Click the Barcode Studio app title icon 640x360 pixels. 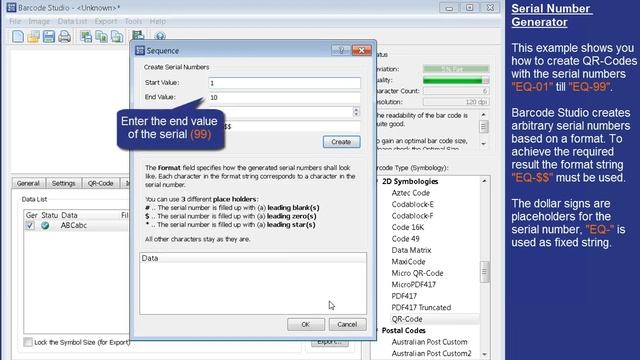[x=11, y=7]
